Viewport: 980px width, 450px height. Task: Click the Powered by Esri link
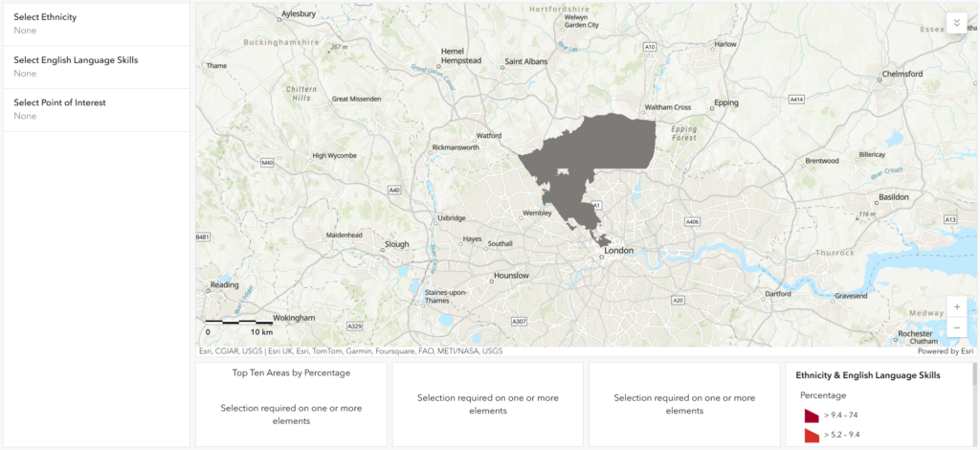[x=946, y=351]
